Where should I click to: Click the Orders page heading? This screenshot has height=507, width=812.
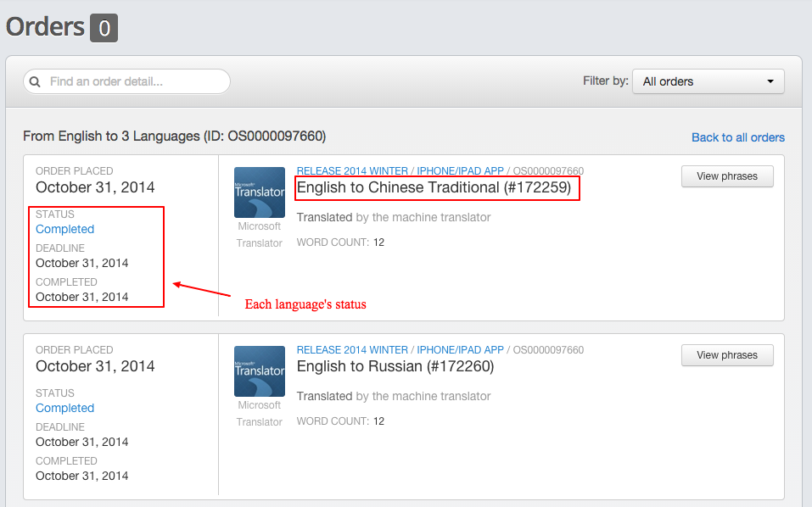[45, 27]
